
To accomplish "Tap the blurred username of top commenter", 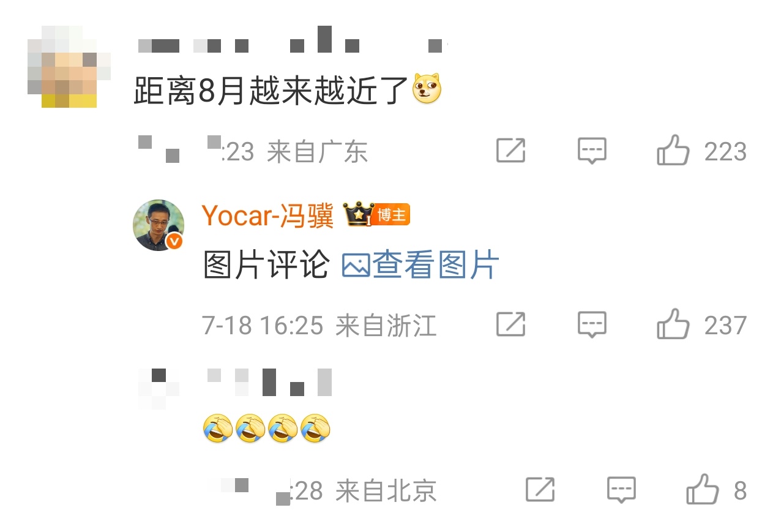I will coord(291,40).
